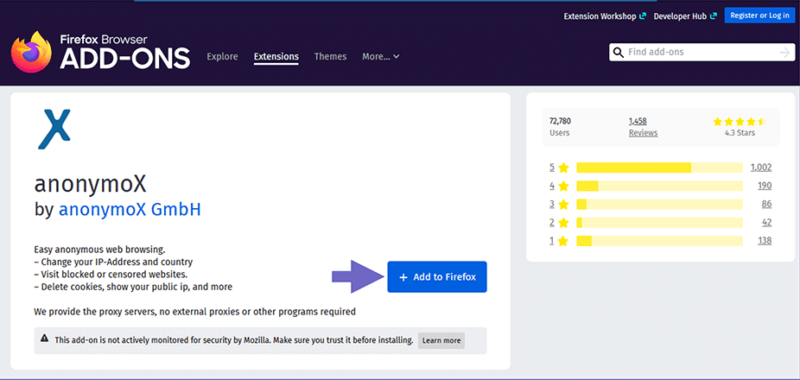Click the search magnifier icon
The image size is (800, 380).
click(x=618, y=53)
